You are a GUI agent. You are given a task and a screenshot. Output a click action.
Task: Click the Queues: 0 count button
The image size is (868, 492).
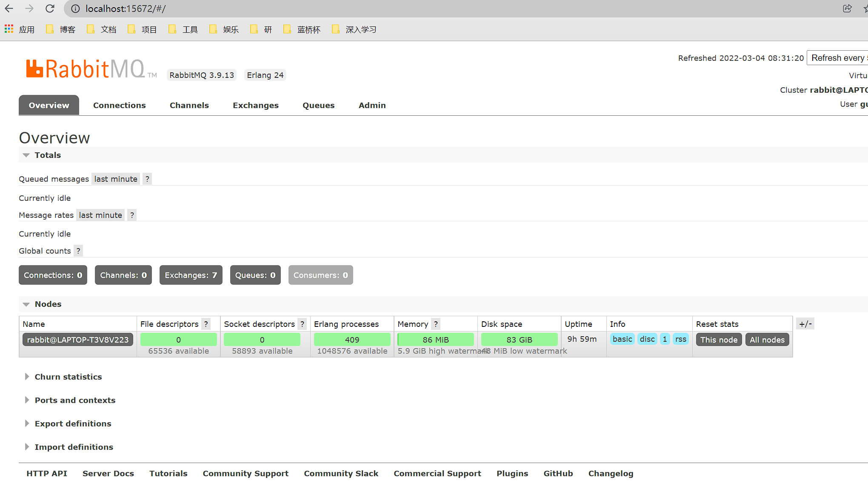(x=255, y=275)
